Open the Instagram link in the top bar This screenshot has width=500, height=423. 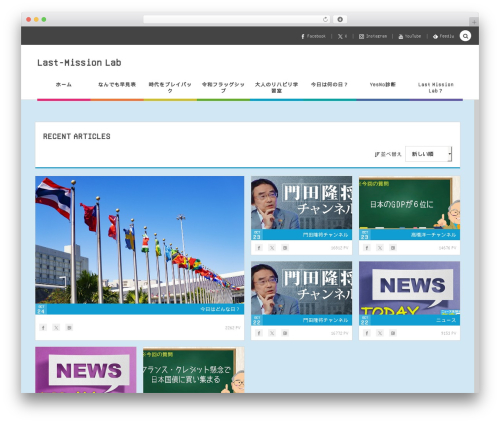373,36
